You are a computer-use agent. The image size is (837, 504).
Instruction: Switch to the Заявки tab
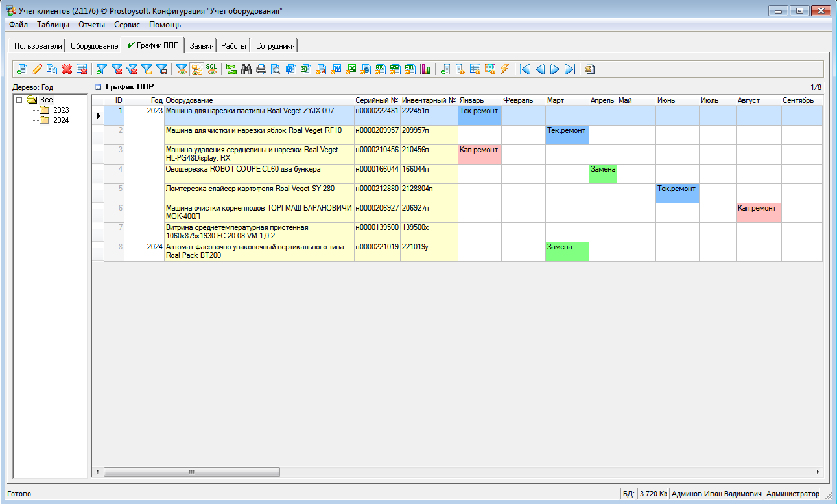tap(202, 46)
